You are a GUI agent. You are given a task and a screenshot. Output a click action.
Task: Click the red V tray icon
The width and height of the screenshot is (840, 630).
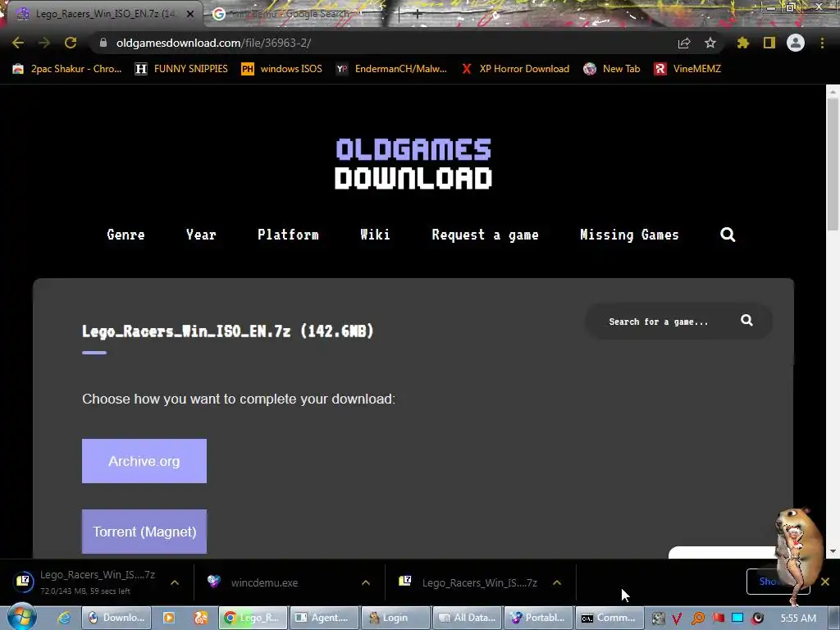point(677,619)
